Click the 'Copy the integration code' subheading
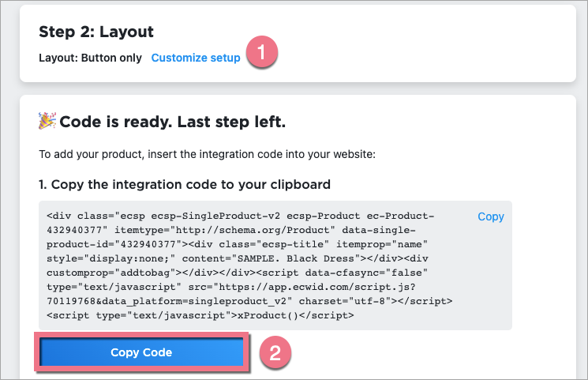The width and height of the screenshot is (588, 380). (184, 184)
